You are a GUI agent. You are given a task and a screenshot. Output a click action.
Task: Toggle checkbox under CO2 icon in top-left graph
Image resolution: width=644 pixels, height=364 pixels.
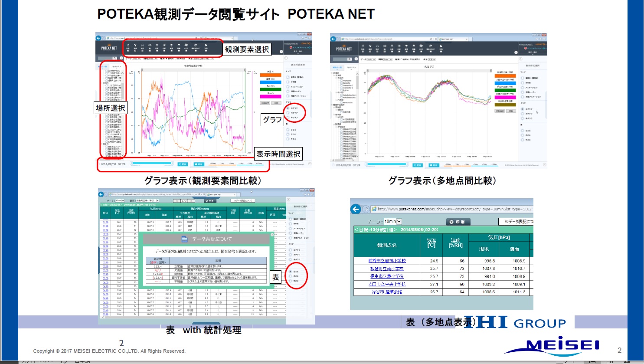186,51
